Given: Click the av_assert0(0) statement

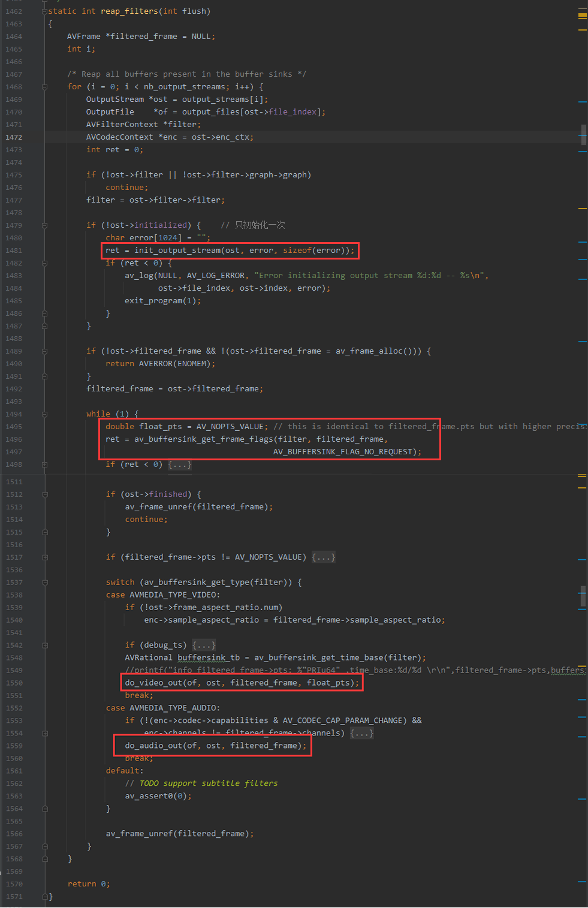Looking at the screenshot, I should tap(158, 797).
